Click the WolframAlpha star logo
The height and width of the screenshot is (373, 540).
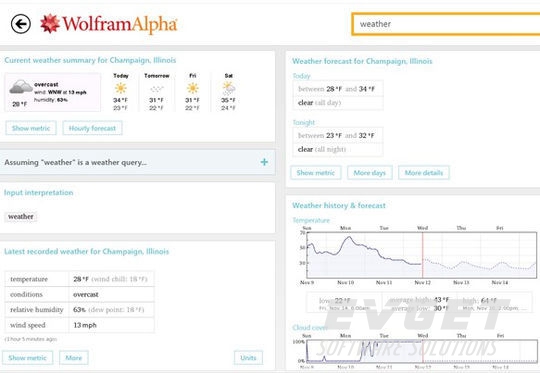click(x=50, y=23)
